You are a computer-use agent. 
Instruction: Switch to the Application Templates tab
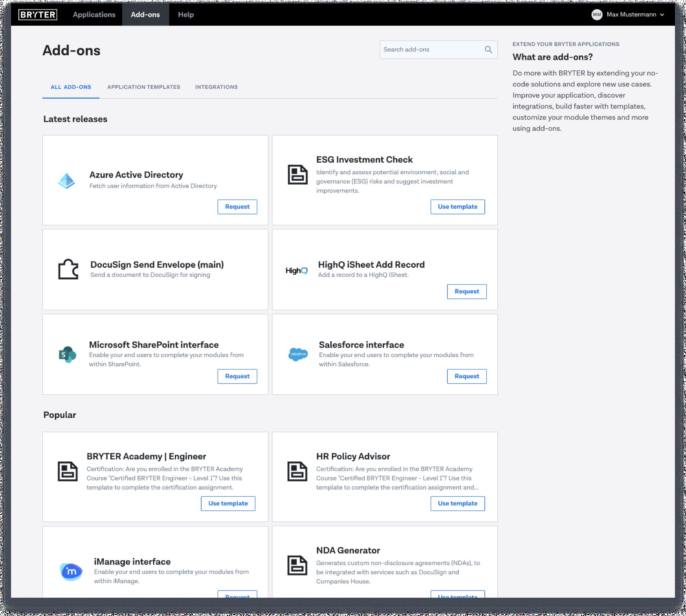click(x=144, y=87)
